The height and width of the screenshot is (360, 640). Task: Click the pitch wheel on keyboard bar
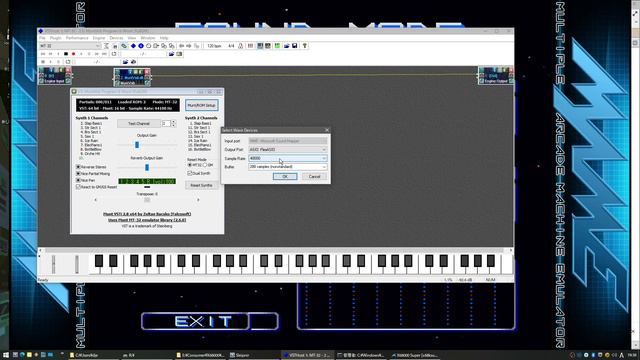tap(53, 264)
